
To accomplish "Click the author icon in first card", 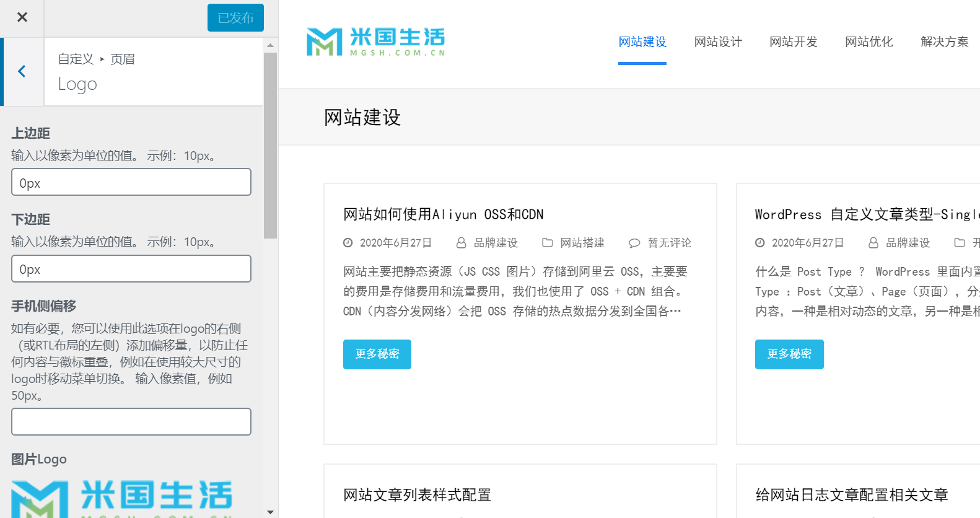I will click(461, 243).
